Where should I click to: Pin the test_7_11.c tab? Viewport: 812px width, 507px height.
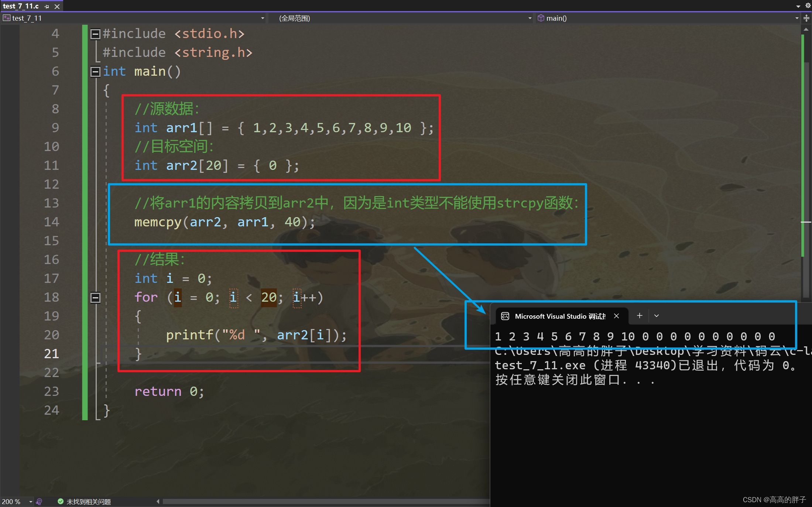(47, 6)
